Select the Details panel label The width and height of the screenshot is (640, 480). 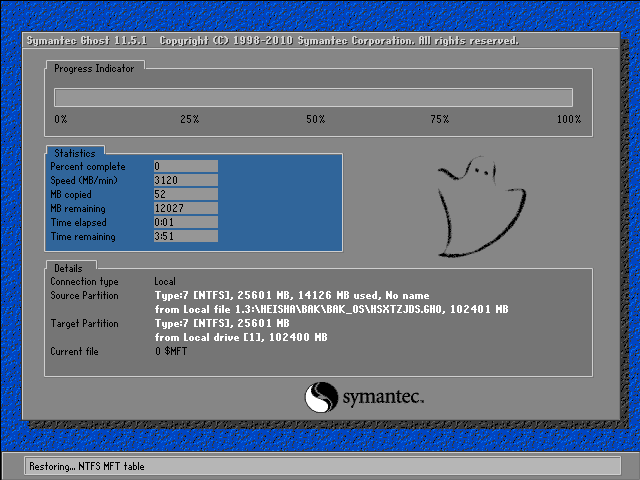click(69, 268)
